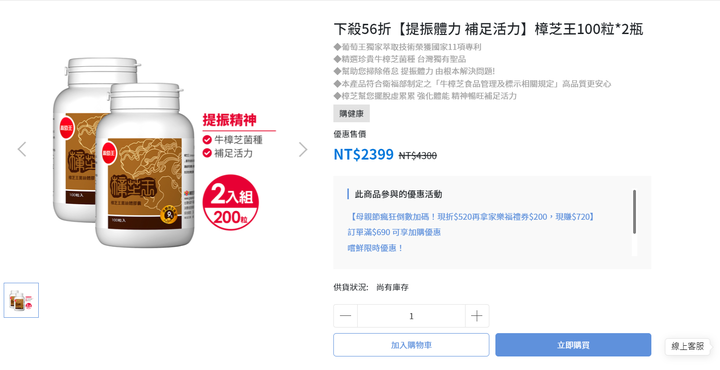Click the promotions list scrollbar
Viewport: 720px width, 370px height.
point(635,212)
